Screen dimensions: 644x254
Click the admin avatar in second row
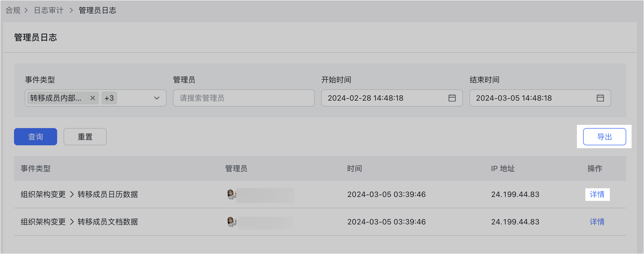(x=231, y=222)
